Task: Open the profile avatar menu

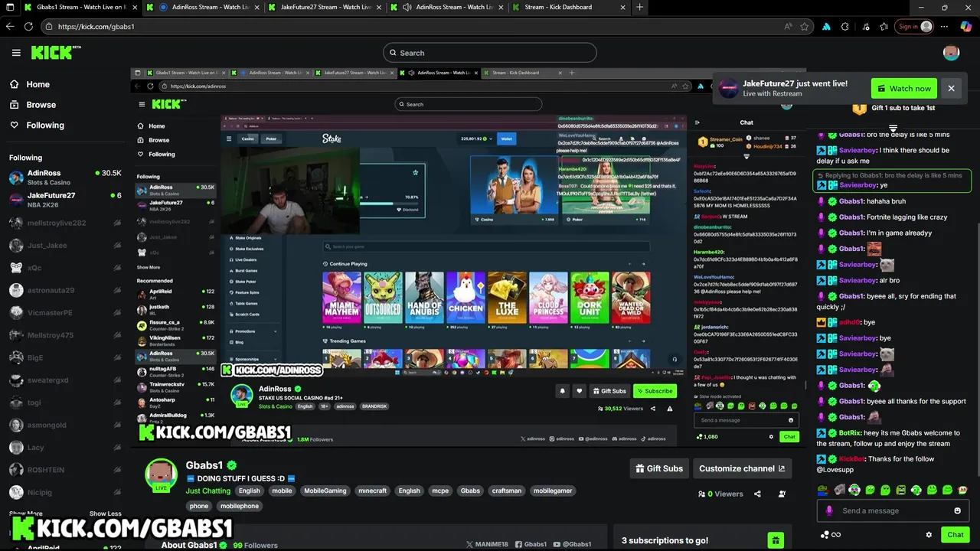Action: (x=951, y=53)
